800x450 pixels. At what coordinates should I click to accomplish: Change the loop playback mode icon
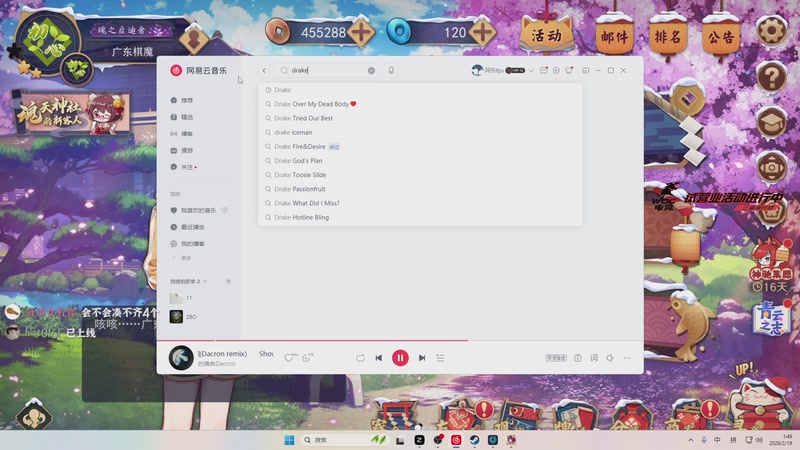point(360,358)
